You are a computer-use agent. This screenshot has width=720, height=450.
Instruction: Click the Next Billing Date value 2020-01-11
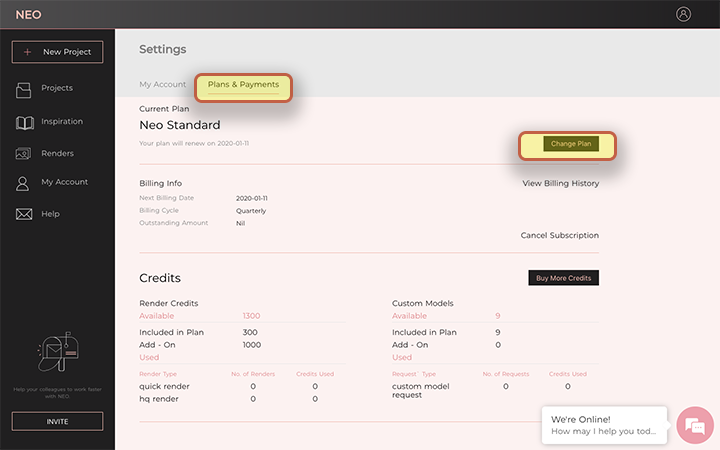pyautogui.click(x=252, y=198)
